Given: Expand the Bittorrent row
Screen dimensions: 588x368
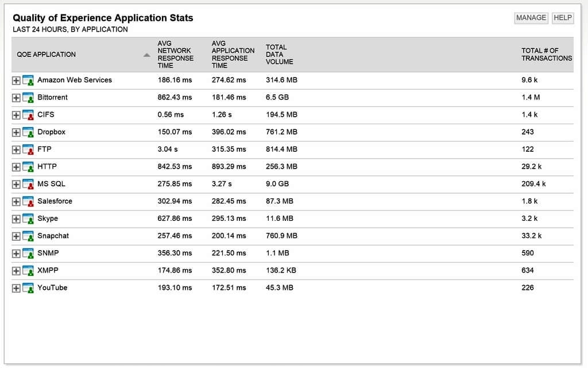Looking at the screenshot, I should point(16,98).
